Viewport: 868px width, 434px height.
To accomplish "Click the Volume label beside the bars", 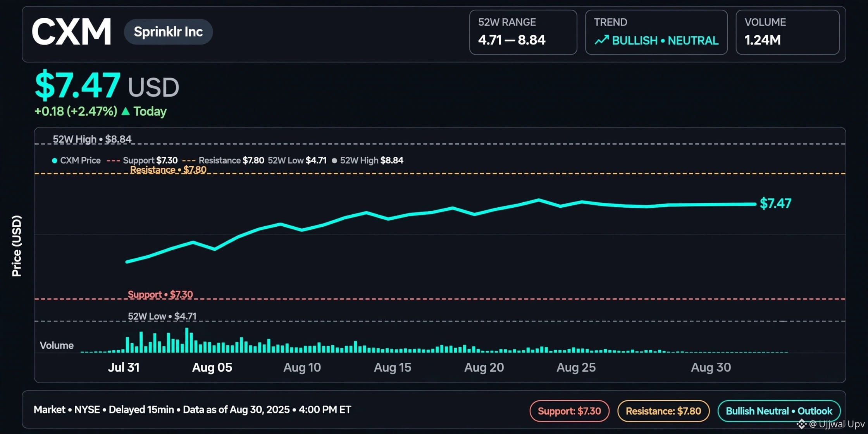I will 57,345.
